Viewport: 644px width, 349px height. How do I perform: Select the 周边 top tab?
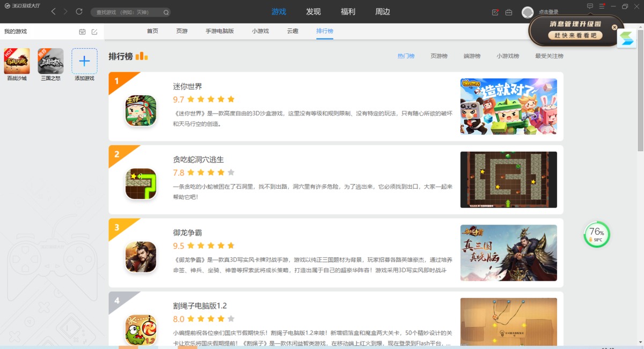(x=383, y=12)
